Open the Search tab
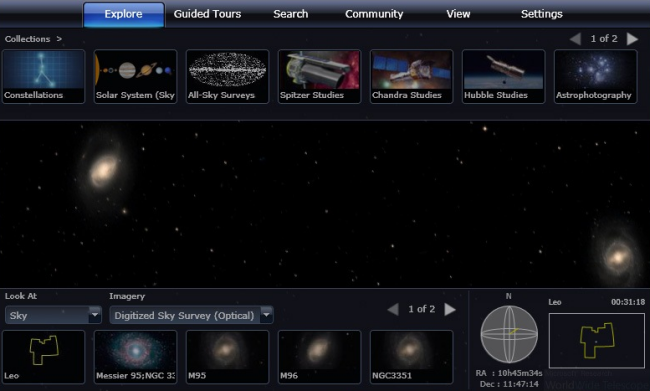This screenshot has width=650, height=391. coord(291,14)
